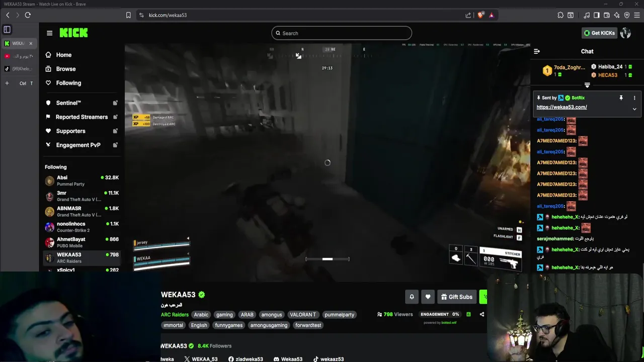Open pinned message three-dot options
Screen dimensions: 644x362
(x=634, y=98)
